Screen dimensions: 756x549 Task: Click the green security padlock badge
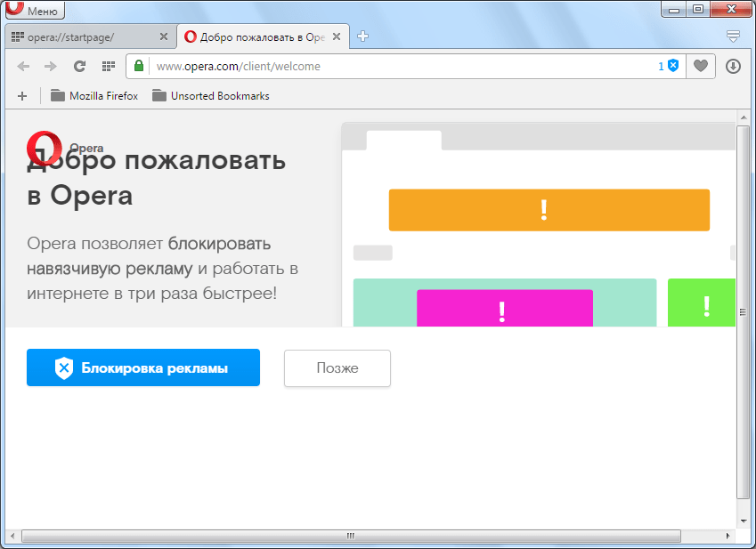(138, 66)
